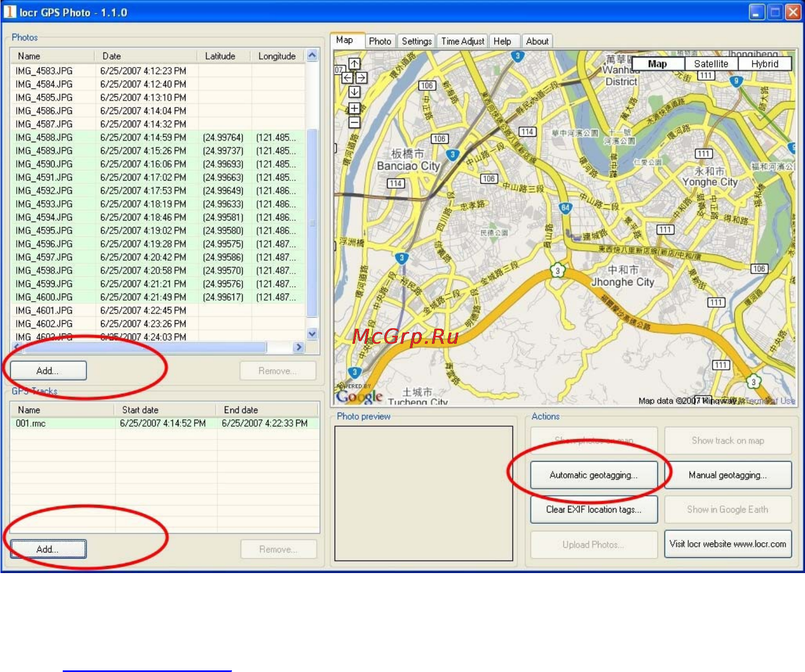
Task: Click Remove in the Photos panel
Action: pyautogui.click(x=278, y=371)
